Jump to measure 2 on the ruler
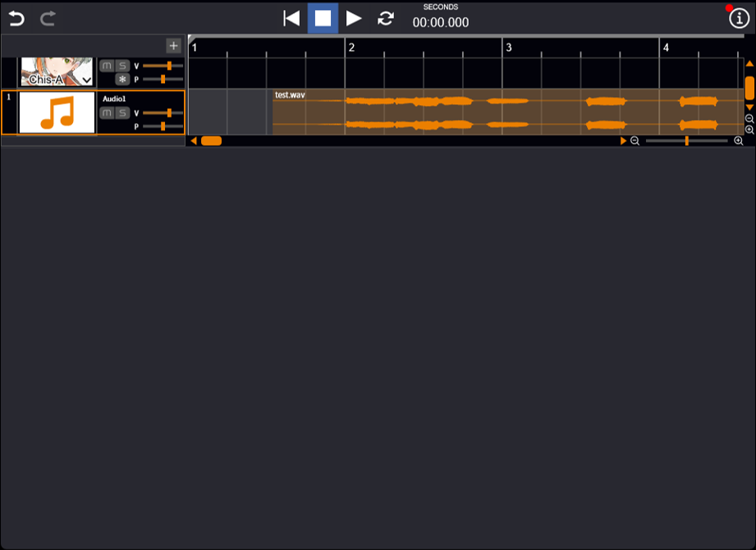This screenshot has height=550, width=756. (x=351, y=48)
